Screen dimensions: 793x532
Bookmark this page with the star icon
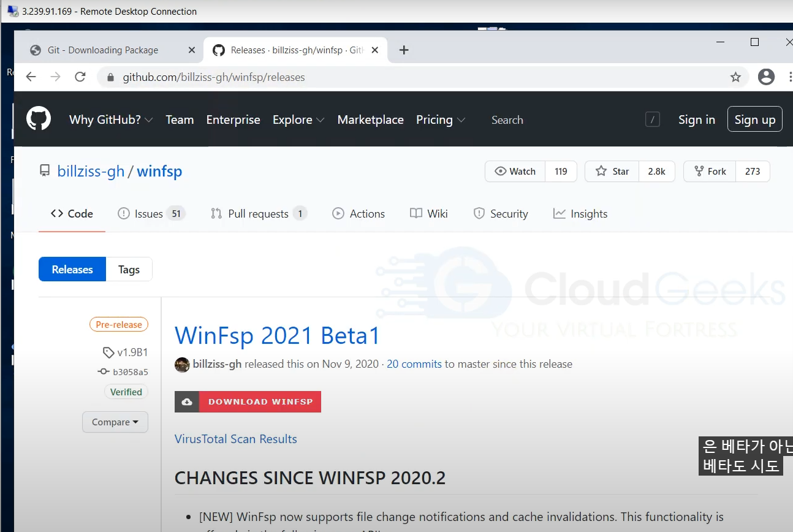[x=735, y=77]
